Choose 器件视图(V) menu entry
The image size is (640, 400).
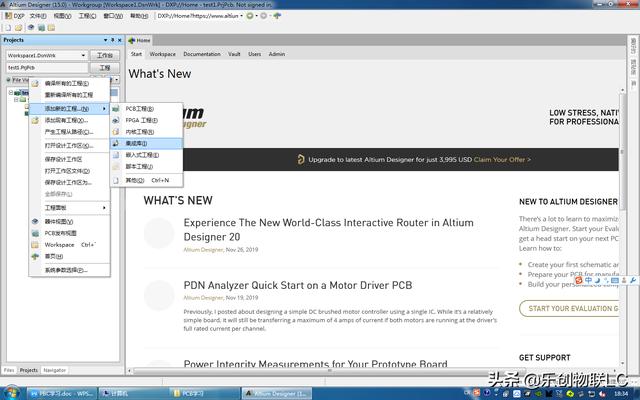[x=69, y=222]
